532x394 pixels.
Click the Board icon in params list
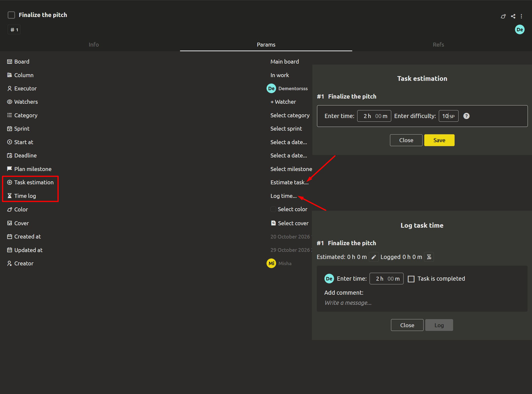pyautogui.click(x=9, y=62)
